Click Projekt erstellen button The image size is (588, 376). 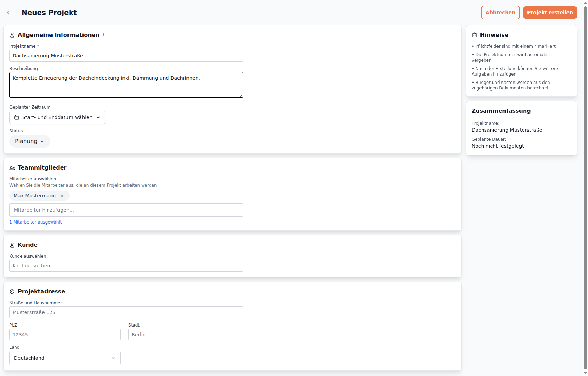[550, 13]
